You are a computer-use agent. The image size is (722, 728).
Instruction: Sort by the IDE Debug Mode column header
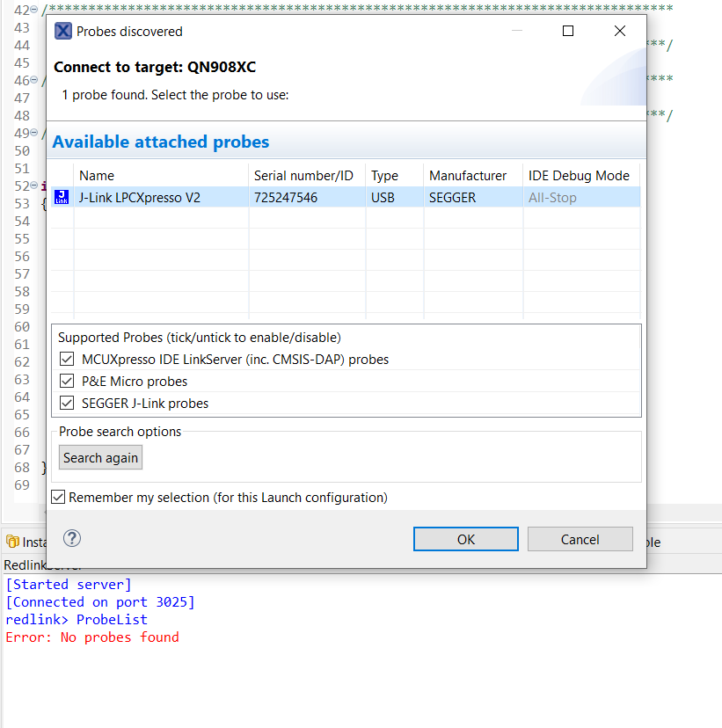pyautogui.click(x=581, y=176)
